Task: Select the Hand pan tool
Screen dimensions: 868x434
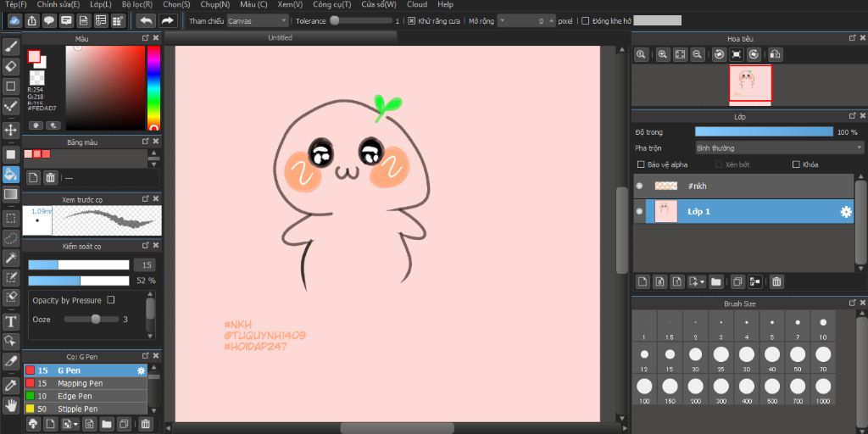Action: click(x=11, y=405)
